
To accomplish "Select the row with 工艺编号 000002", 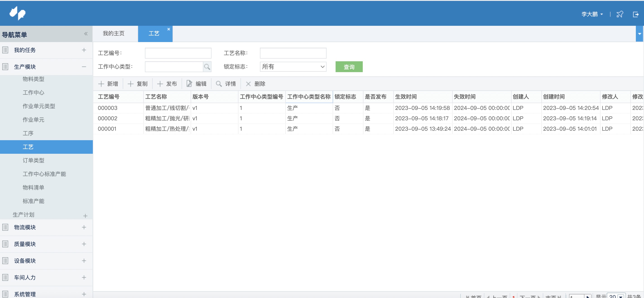I will 368,118.
